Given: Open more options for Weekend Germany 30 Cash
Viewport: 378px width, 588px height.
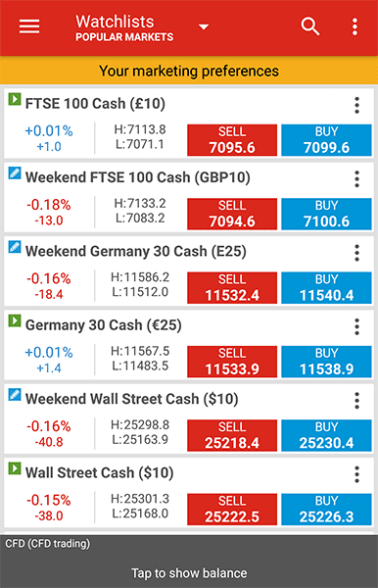Looking at the screenshot, I should pos(357,253).
